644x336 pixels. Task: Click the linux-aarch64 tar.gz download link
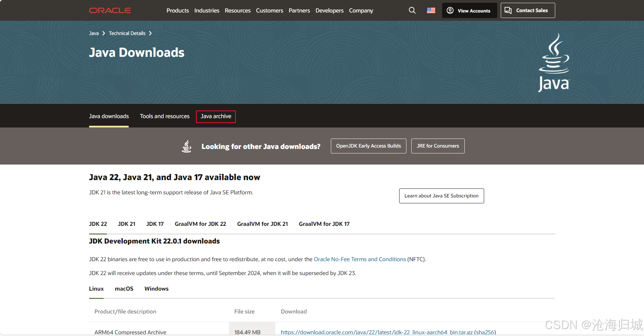pos(377,332)
